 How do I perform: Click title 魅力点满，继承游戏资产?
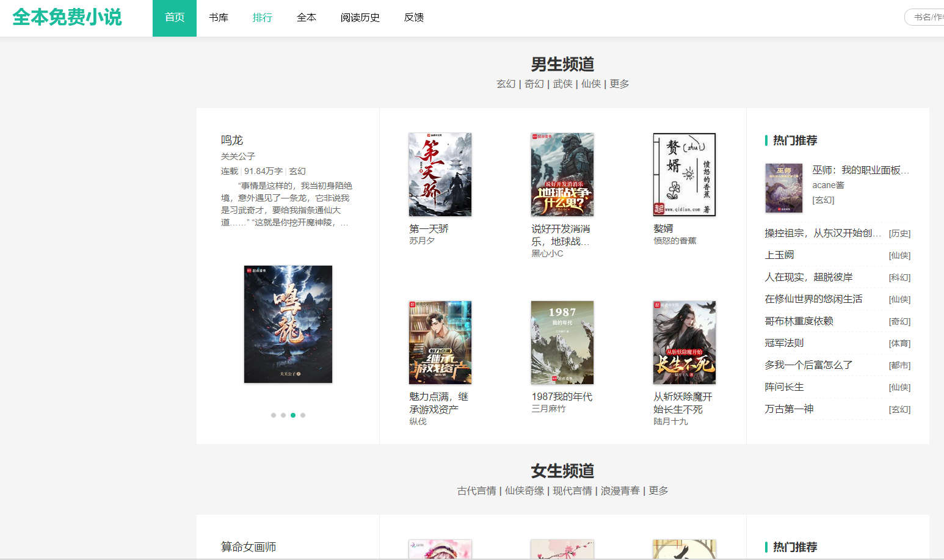click(x=439, y=403)
